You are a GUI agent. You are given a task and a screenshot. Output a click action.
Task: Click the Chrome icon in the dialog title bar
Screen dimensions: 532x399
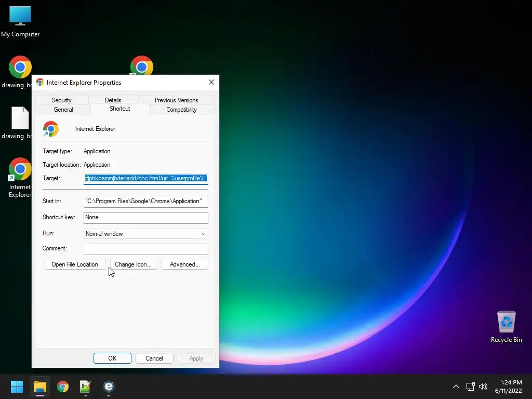tap(40, 83)
